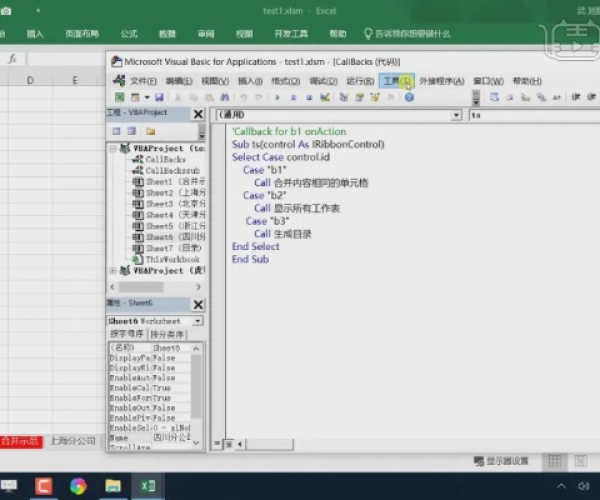Click View Code icon in project panel
600x500 pixels.
(116, 131)
